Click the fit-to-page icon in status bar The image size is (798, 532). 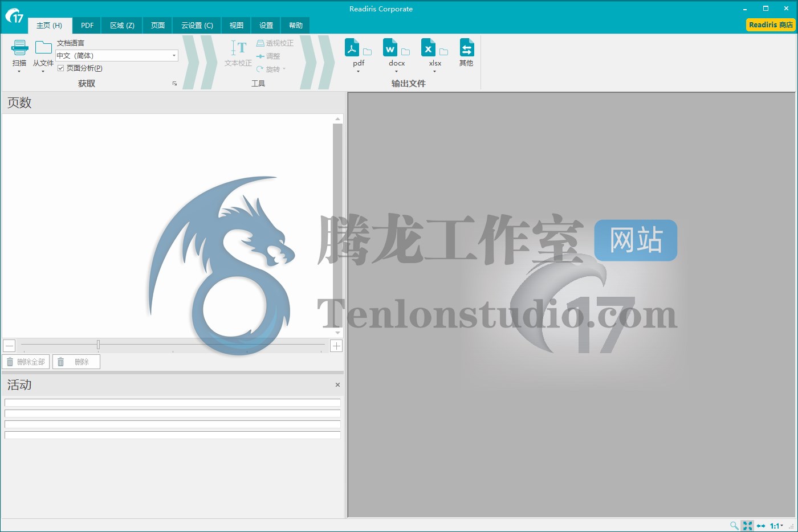click(x=747, y=525)
